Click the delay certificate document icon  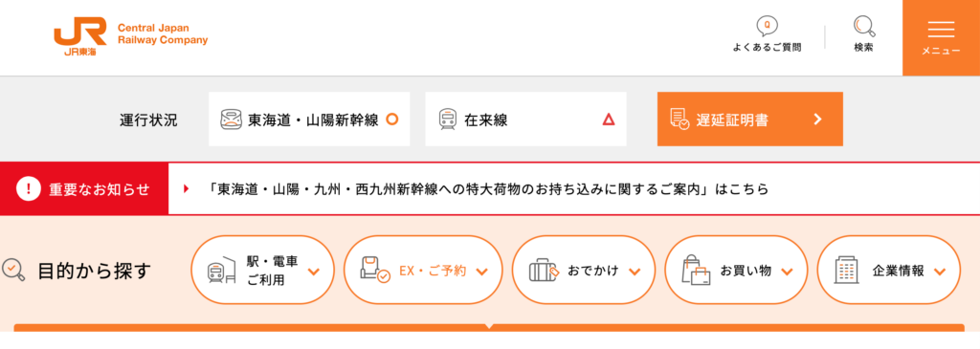[679, 120]
